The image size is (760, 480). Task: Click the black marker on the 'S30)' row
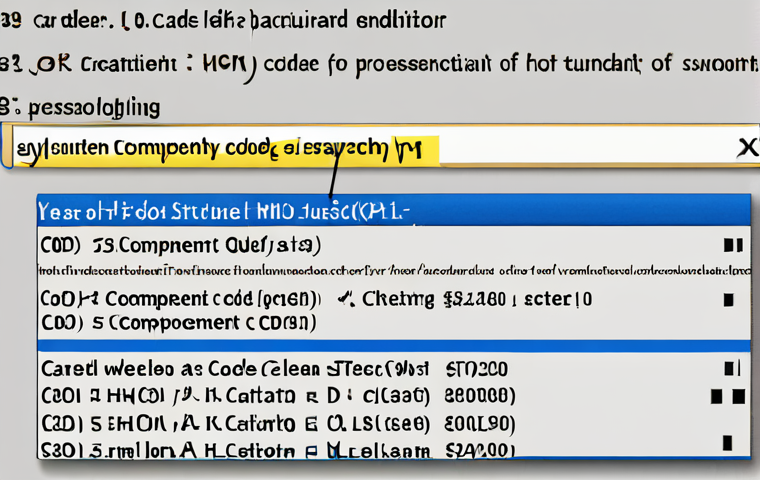[x=726, y=445]
